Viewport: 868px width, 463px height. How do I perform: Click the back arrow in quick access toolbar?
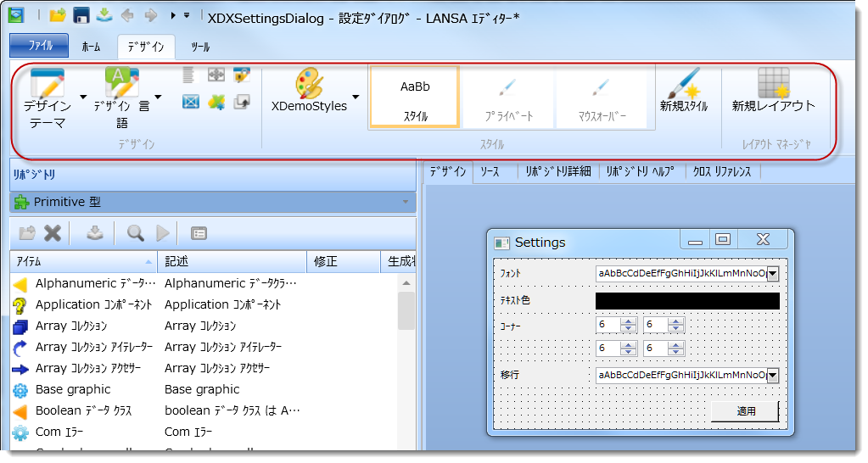tap(127, 15)
